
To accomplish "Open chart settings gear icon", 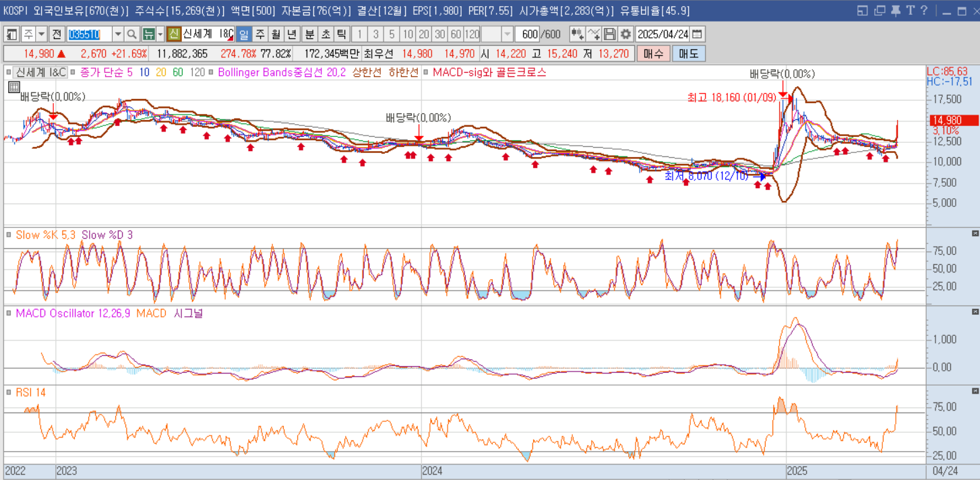I will tap(626, 34).
